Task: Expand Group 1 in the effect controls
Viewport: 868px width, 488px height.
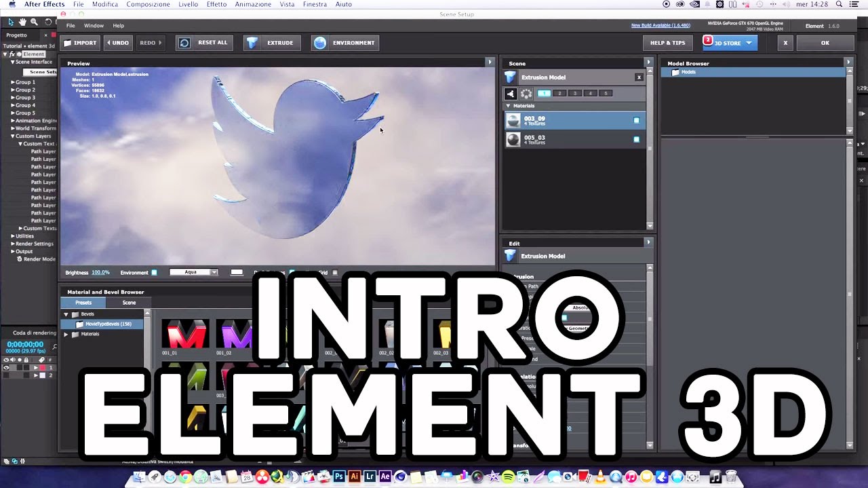Action: click(12, 82)
